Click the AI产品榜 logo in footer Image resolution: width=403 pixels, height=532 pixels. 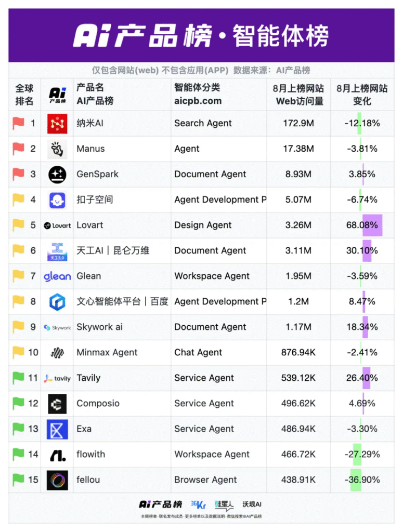(x=161, y=504)
